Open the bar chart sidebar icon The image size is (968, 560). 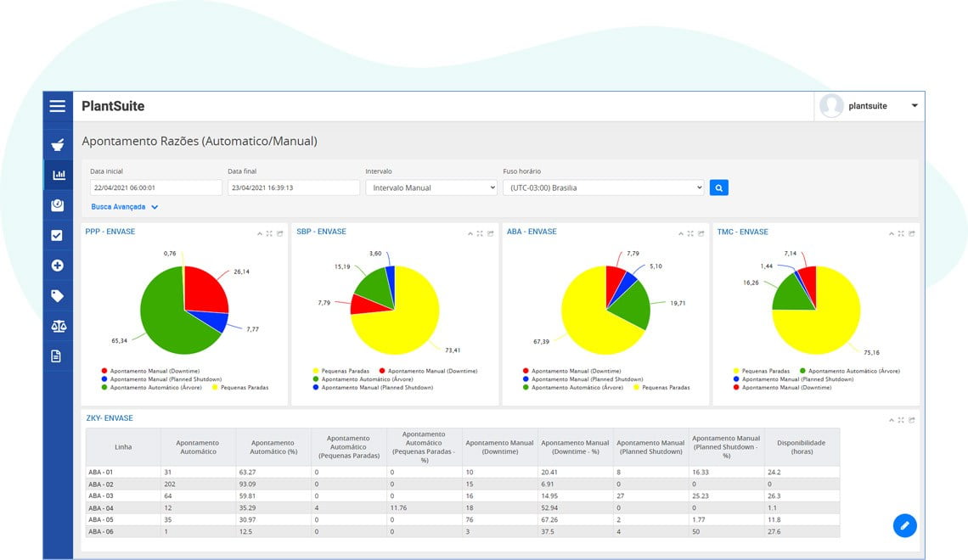click(59, 175)
